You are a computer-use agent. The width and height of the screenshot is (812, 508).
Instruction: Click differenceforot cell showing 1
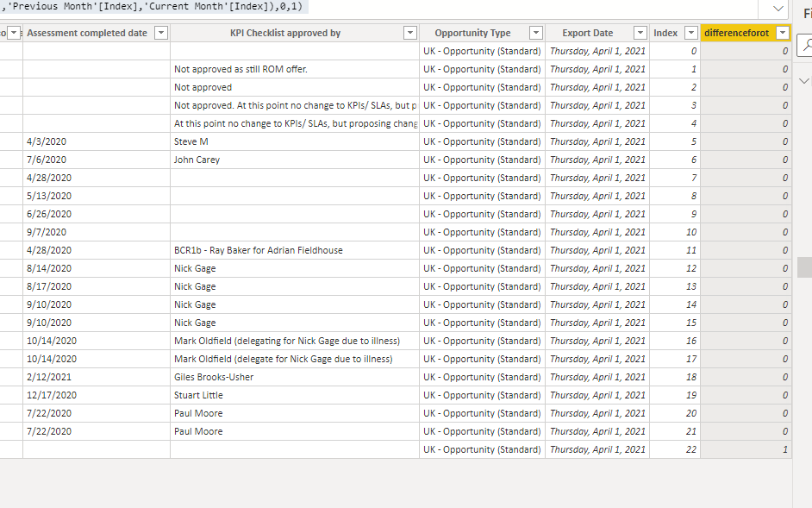click(x=746, y=450)
